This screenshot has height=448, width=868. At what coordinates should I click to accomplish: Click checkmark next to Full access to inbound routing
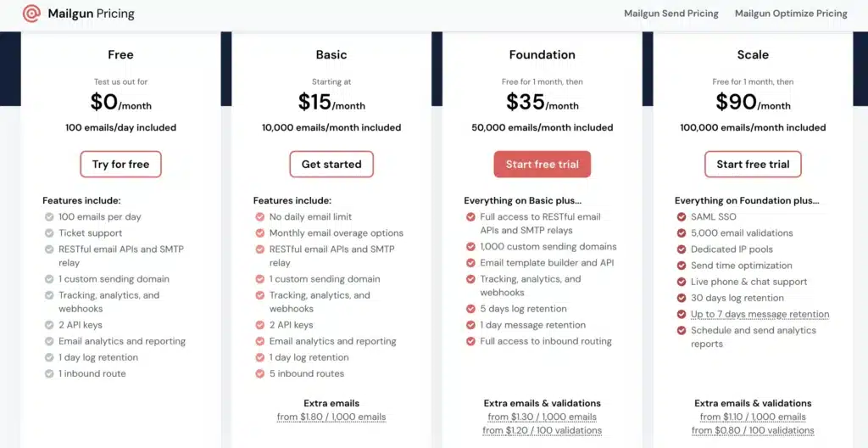click(471, 341)
